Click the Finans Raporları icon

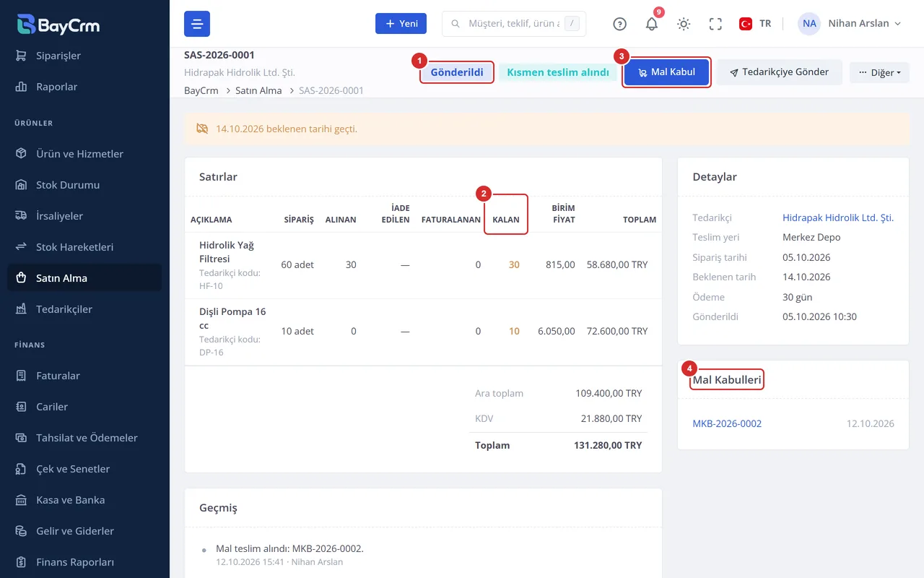point(22,562)
